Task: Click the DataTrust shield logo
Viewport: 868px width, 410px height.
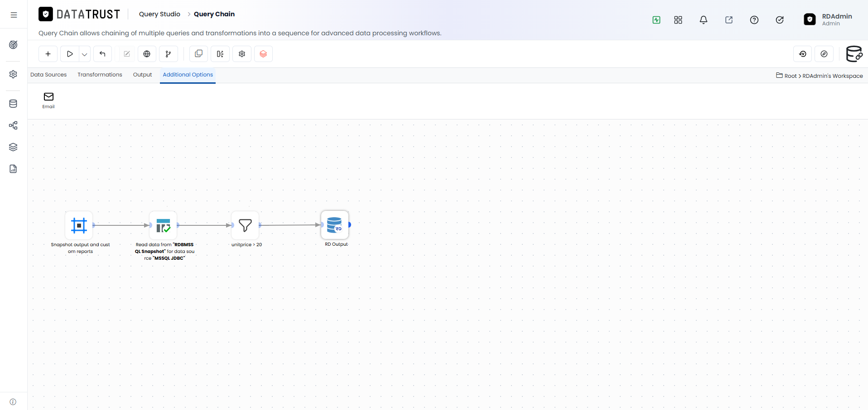Action: (x=46, y=14)
